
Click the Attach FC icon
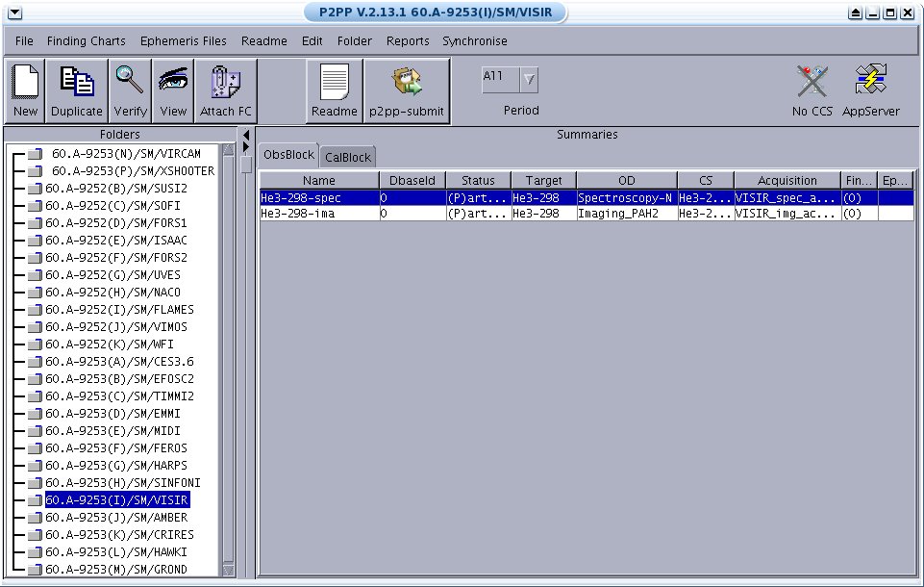(226, 91)
